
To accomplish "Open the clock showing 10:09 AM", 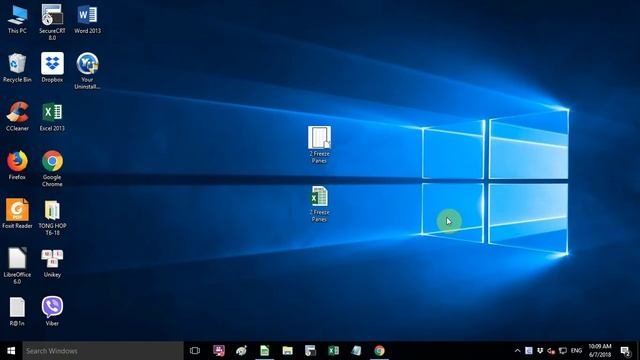I will (600, 351).
